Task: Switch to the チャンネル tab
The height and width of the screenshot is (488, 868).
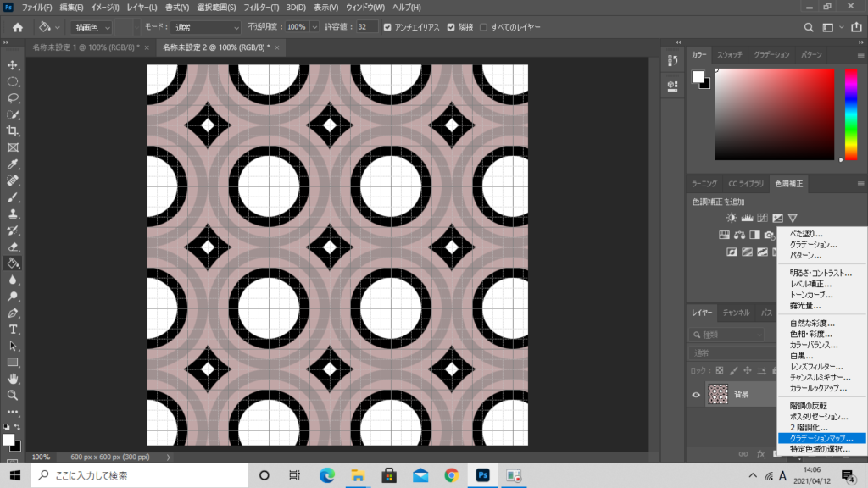Action: pos(736,313)
